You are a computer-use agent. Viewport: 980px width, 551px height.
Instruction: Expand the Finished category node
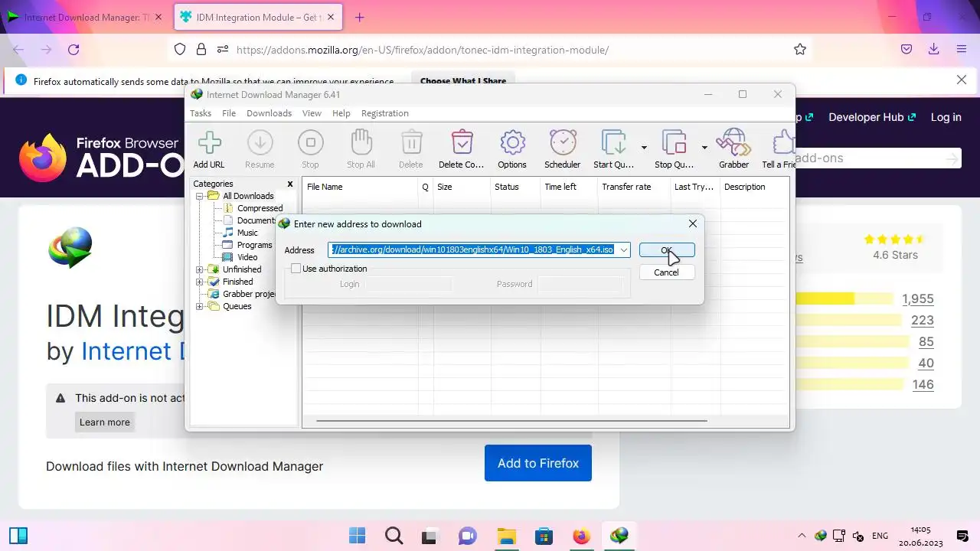200,282
